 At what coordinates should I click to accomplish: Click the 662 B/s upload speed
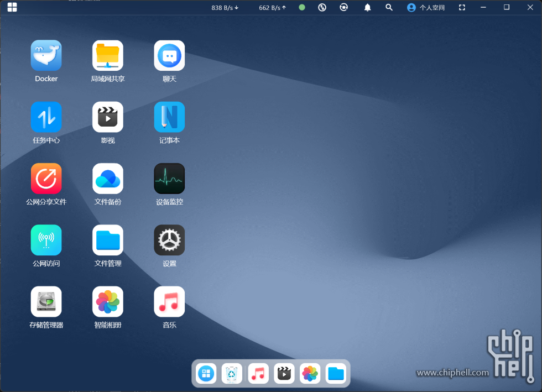[x=272, y=8]
